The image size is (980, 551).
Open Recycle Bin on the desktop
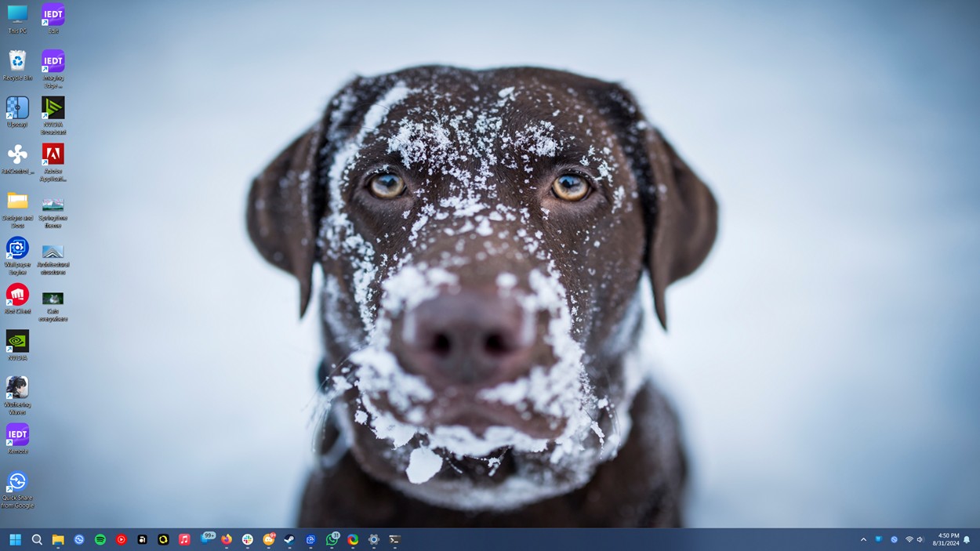(x=17, y=59)
